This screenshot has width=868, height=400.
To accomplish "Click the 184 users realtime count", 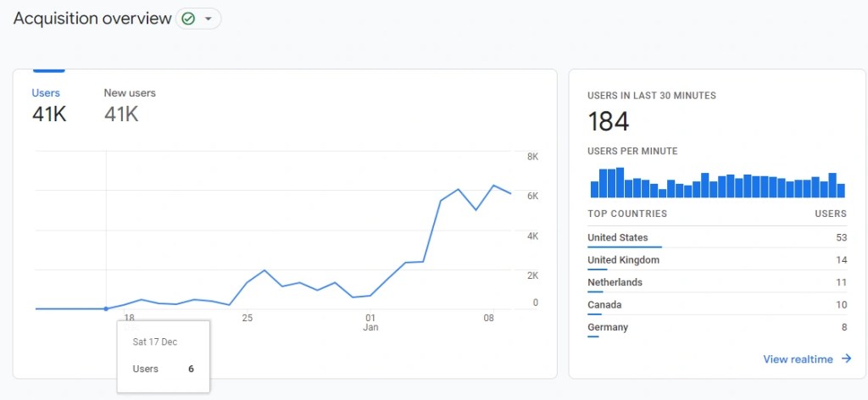I will (x=609, y=122).
